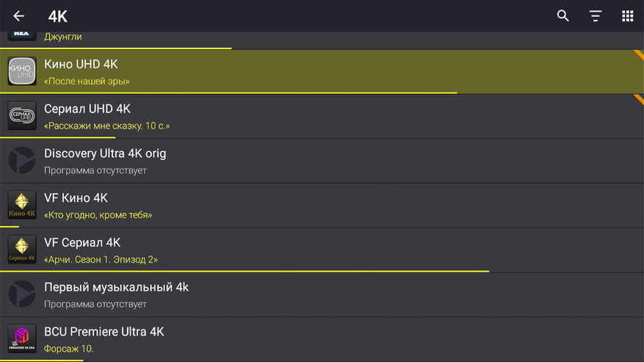Image resolution: width=644 pixels, height=362 pixels.
Task: Select the Кино UHD 4K channel
Action: pos(81,65)
